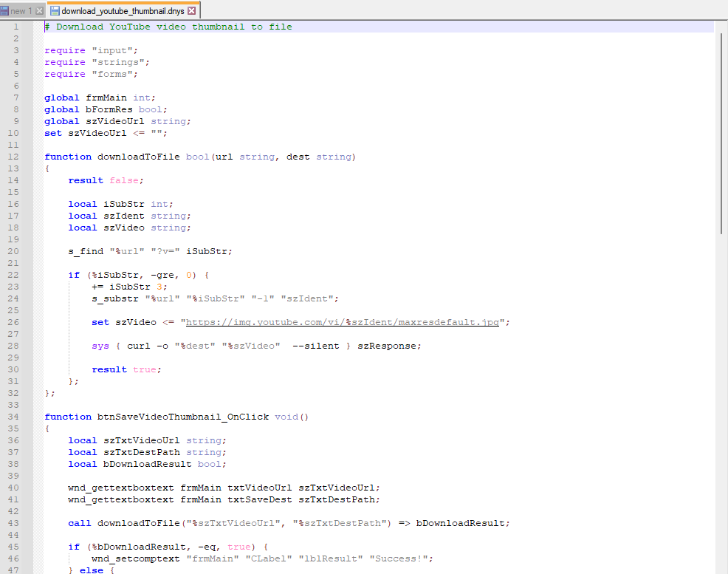Click 'global bFormRes bool' declaration
The image size is (728, 574).
[x=106, y=109]
